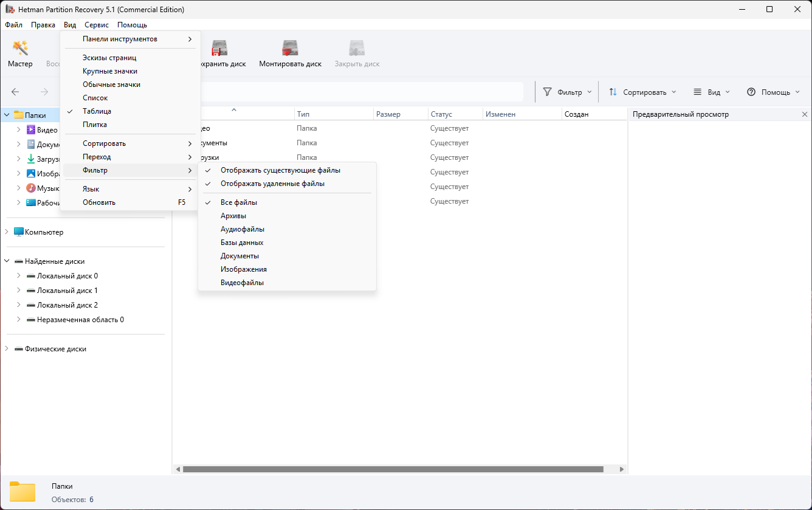Choose Изображения filter in submenu

coord(287,269)
